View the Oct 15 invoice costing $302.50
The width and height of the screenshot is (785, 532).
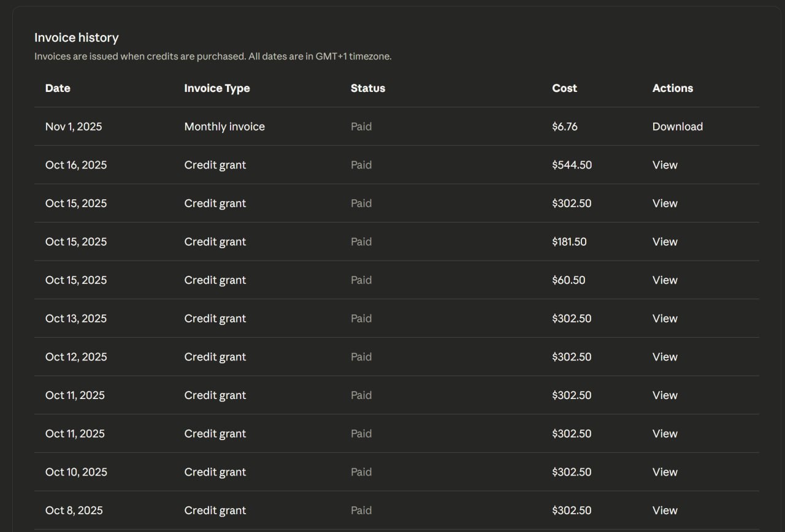(665, 203)
